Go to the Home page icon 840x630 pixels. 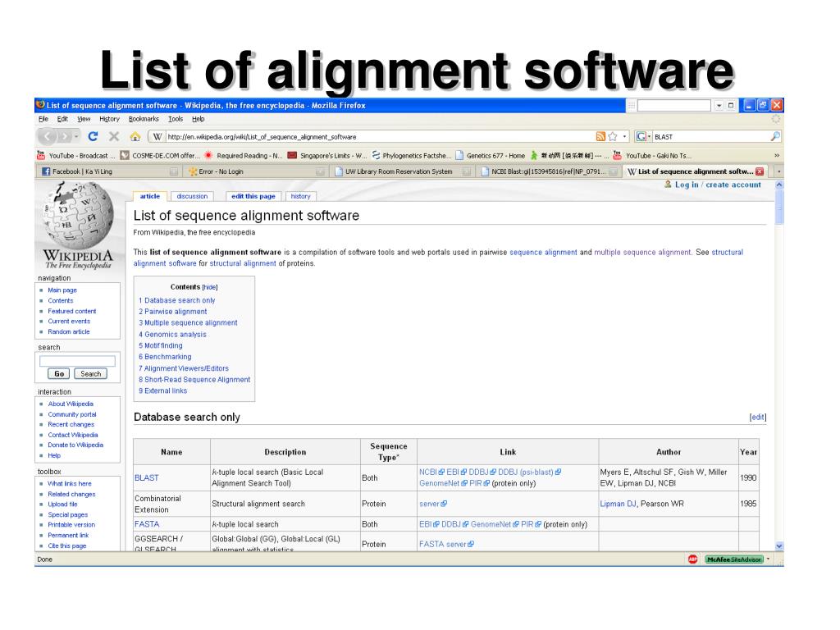(135, 137)
